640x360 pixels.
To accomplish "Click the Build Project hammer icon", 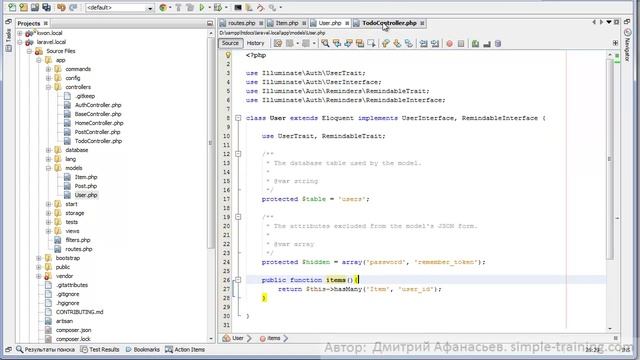I will pyautogui.click(x=178, y=7).
